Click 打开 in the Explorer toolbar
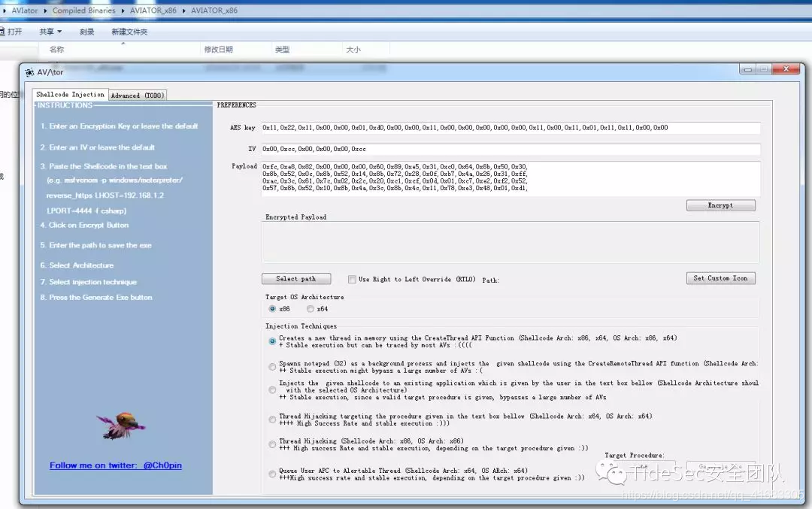This screenshot has width=812, height=509. coord(11,32)
